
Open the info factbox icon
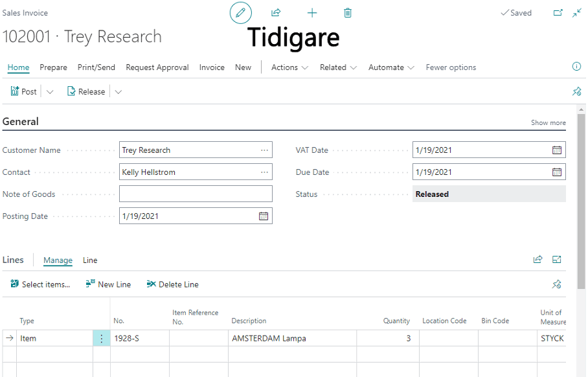pos(576,67)
